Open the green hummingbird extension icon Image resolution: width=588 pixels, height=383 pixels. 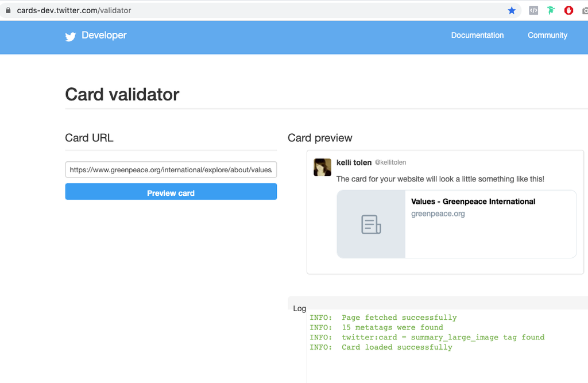point(551,10)
